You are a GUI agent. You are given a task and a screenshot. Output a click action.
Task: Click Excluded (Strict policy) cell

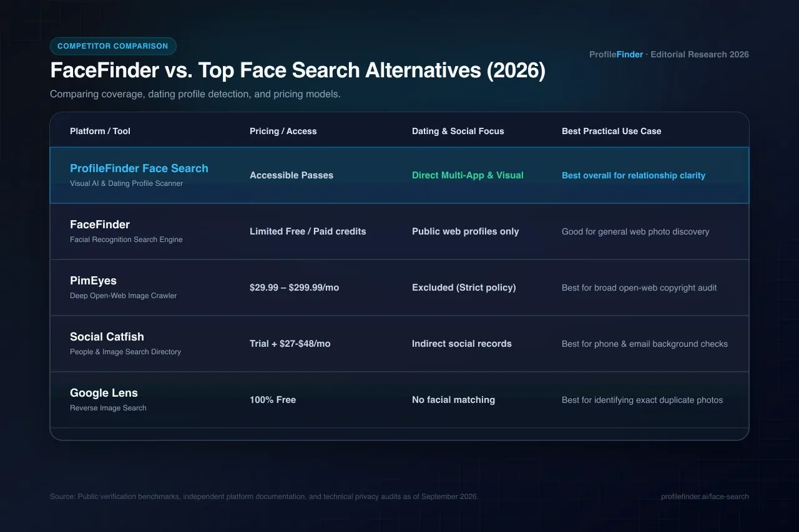464,288
